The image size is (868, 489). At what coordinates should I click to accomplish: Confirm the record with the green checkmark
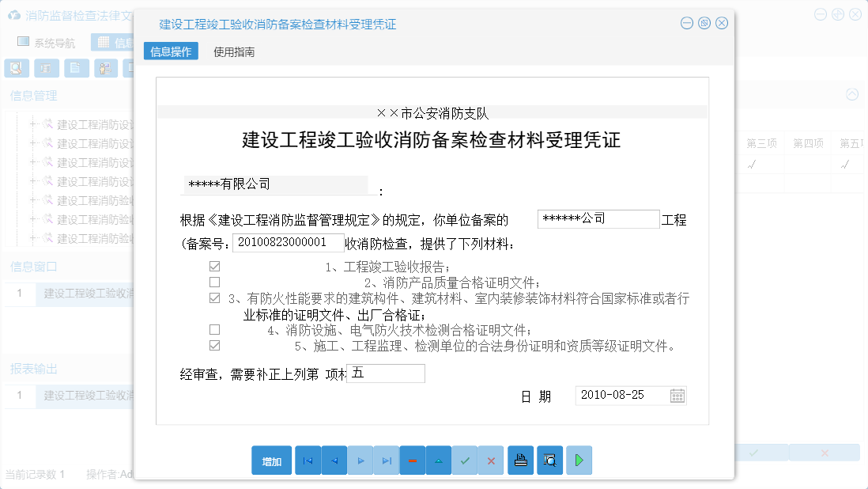(465, 460)
